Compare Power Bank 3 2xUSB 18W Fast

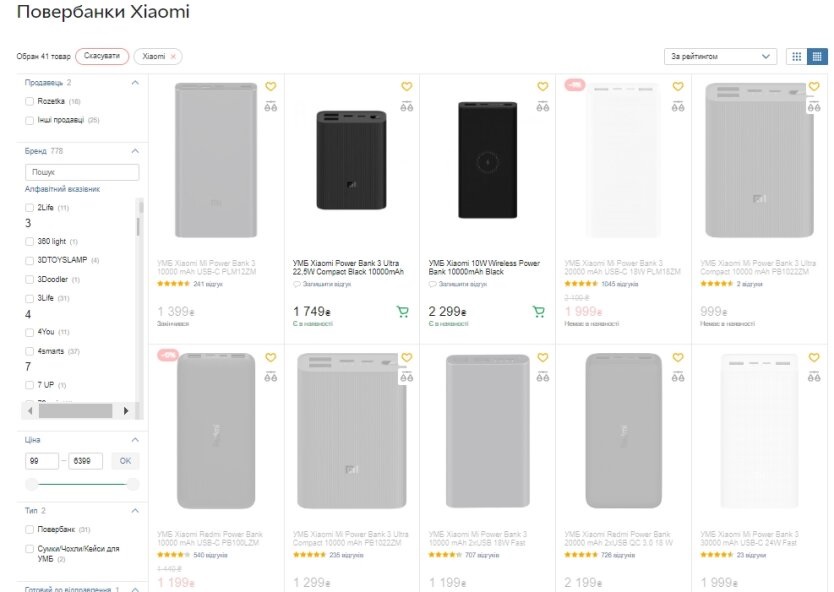(543, 377)
